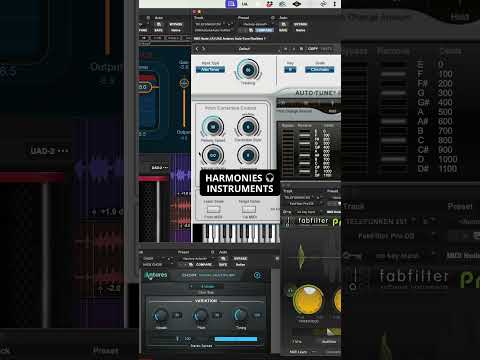The width and height of the screenshot is (480, 360).
Task: Open the Key dropdown in Auto-Tune
Action: tap(290, 69)
